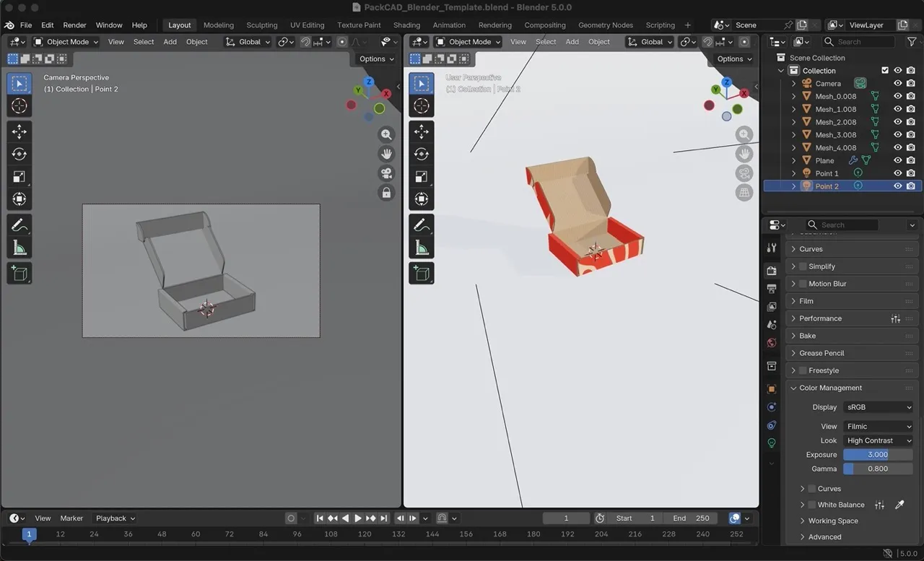Toggle camera visibility for Mesh_0.008
The width and height of the screenshot is (924, 561).
[x=910, y=96]
